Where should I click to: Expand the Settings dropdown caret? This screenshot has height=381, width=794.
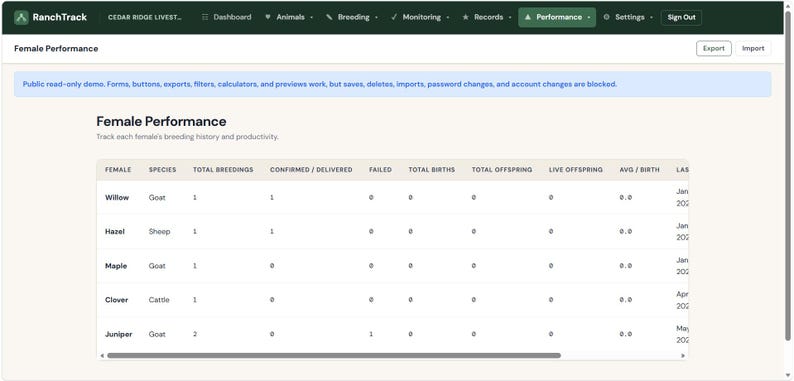[651, 17]
